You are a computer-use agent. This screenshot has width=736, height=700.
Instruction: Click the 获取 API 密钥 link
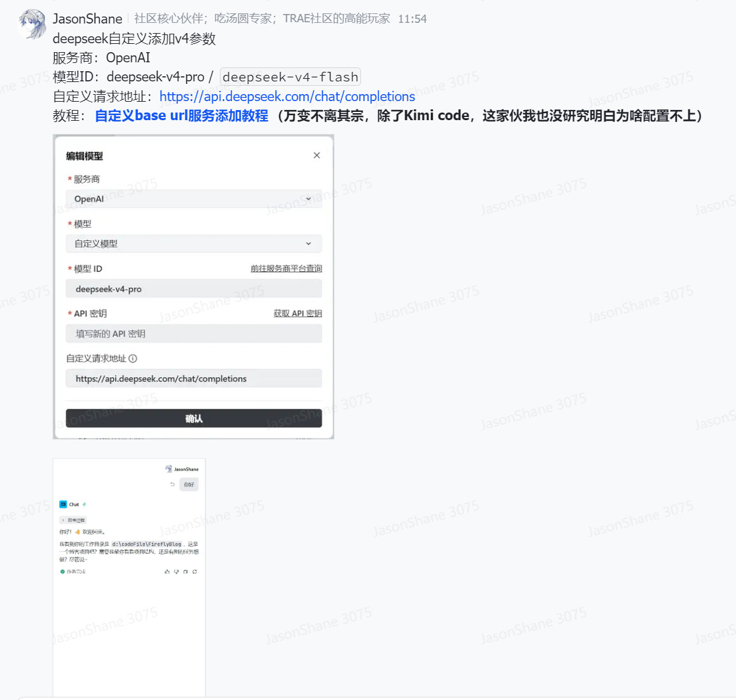pyautogui.click(x=297, y=313)
